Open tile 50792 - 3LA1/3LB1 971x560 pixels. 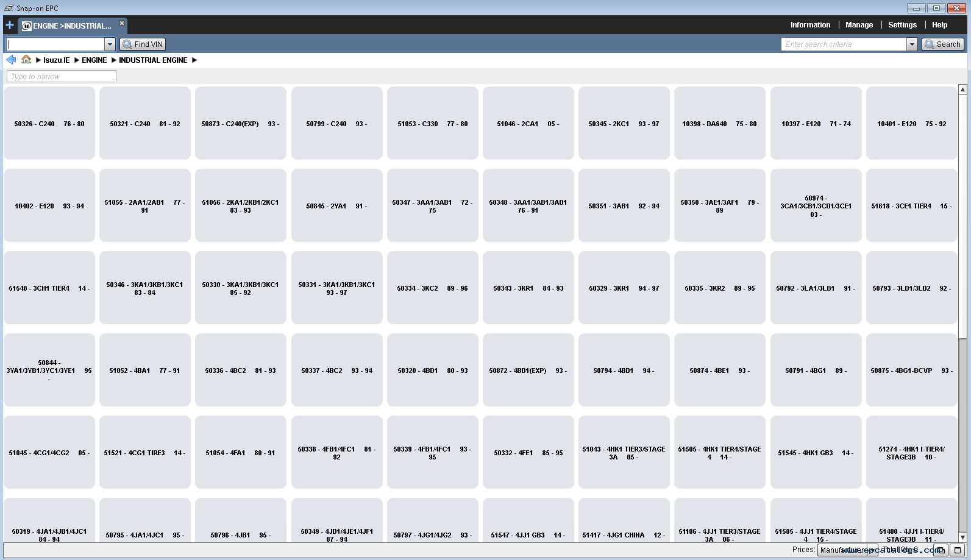(x=816, y=288)
